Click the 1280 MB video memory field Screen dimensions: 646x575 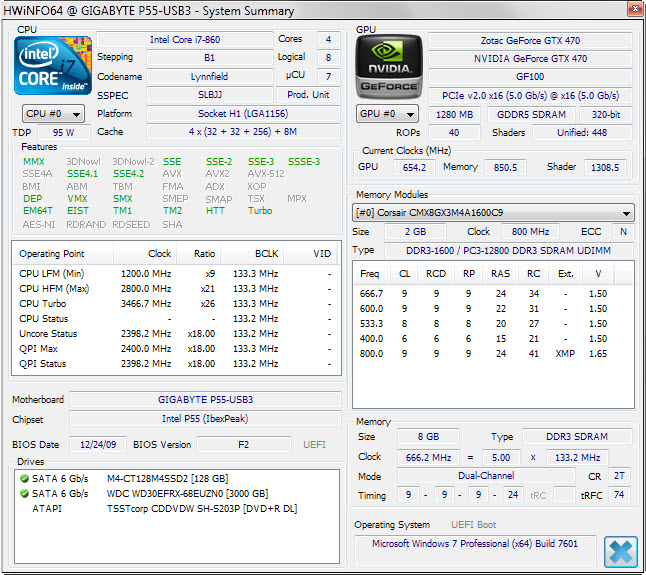[454, 115]
